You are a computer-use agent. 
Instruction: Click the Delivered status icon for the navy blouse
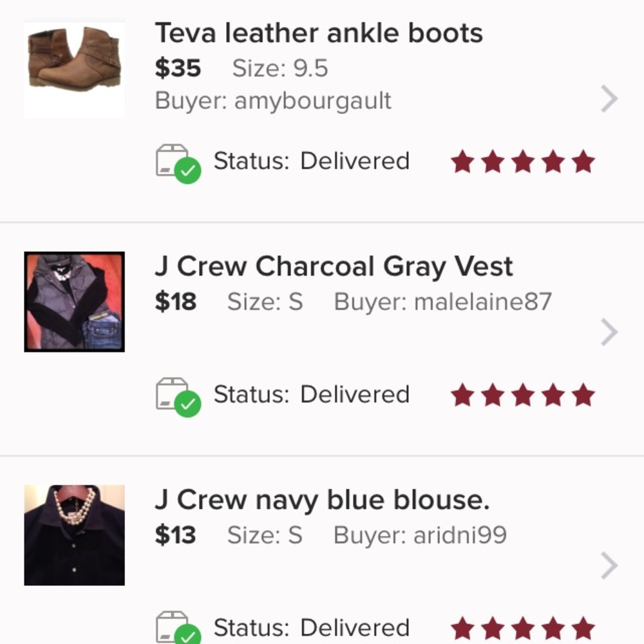point(177,628)
